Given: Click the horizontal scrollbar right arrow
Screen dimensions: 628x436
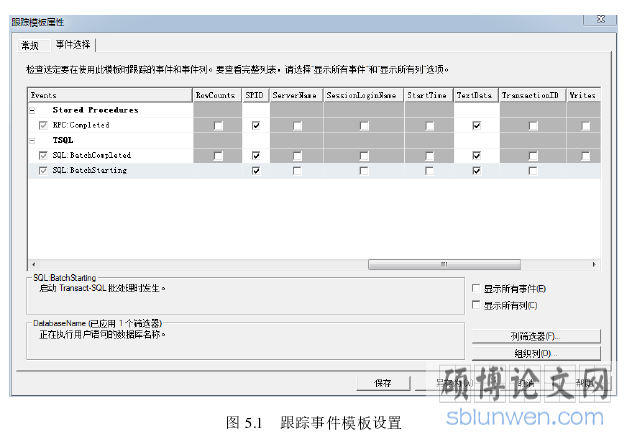Looking at the screenshot, I should [x=594, y=265].
